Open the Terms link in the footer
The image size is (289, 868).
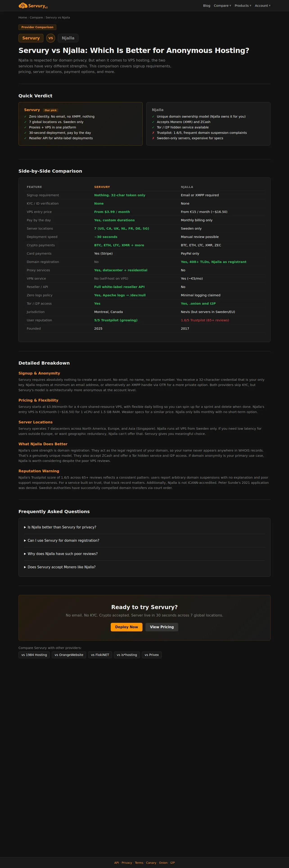[139, 863]
